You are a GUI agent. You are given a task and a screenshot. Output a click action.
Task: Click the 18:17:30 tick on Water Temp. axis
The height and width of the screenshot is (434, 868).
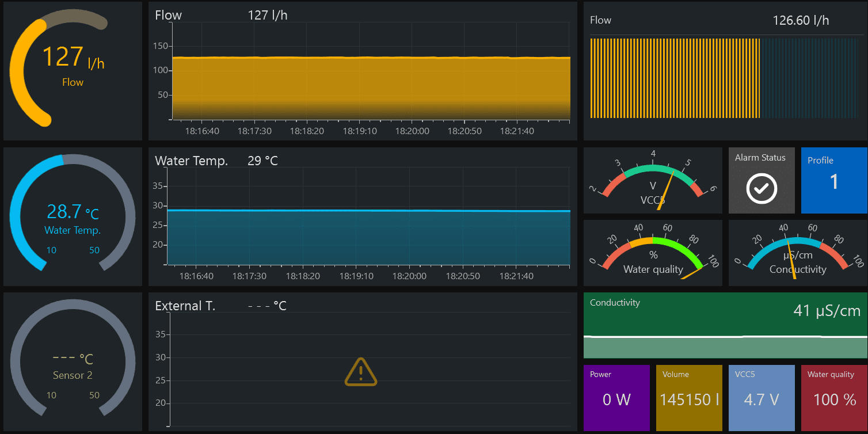coord(249,276)
